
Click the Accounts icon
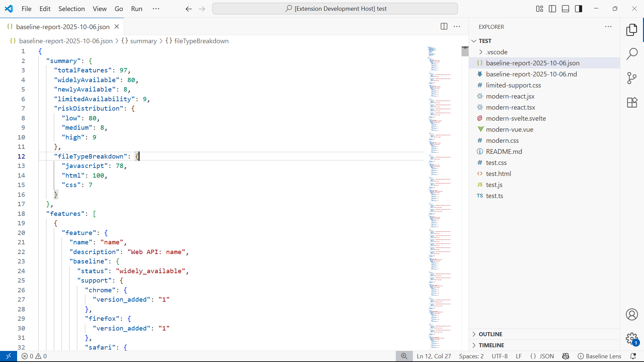point(632,314)
